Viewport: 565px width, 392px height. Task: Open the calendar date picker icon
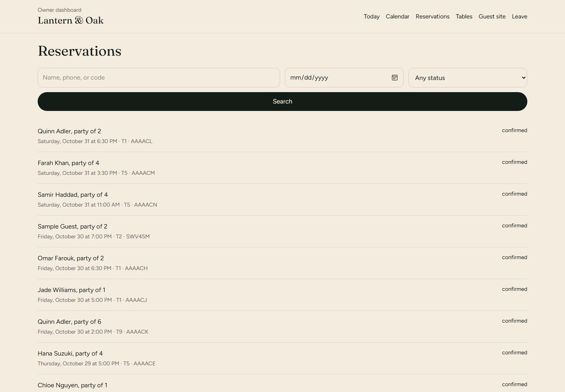tap(395, 78)
